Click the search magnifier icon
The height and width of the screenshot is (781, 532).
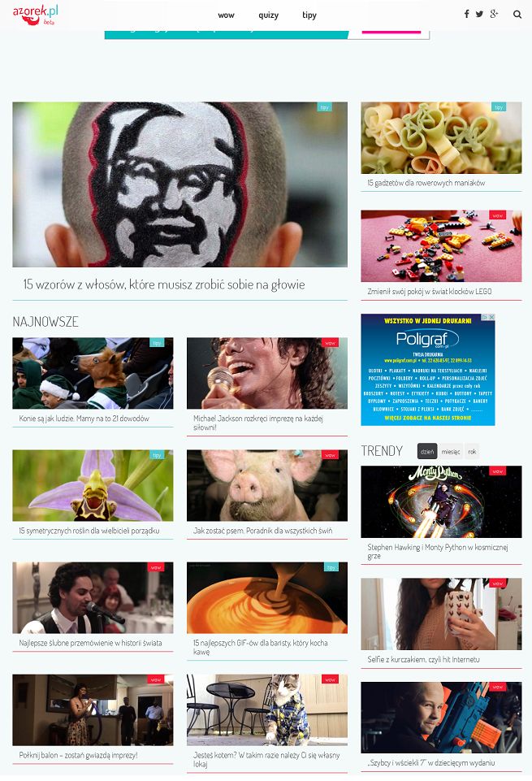517,15
